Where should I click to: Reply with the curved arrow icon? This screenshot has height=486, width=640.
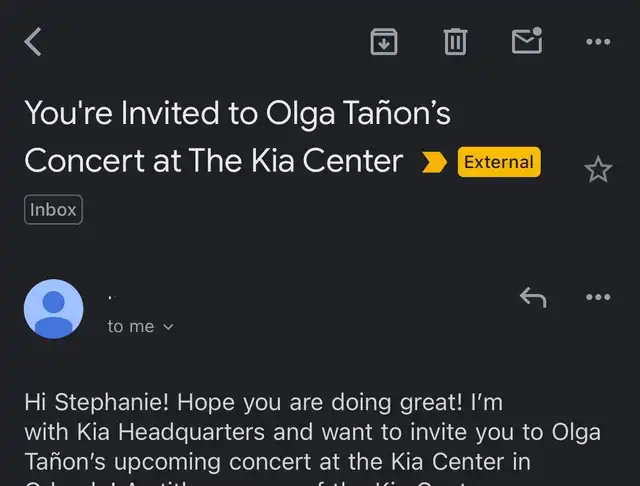click(x=533, y=297)
